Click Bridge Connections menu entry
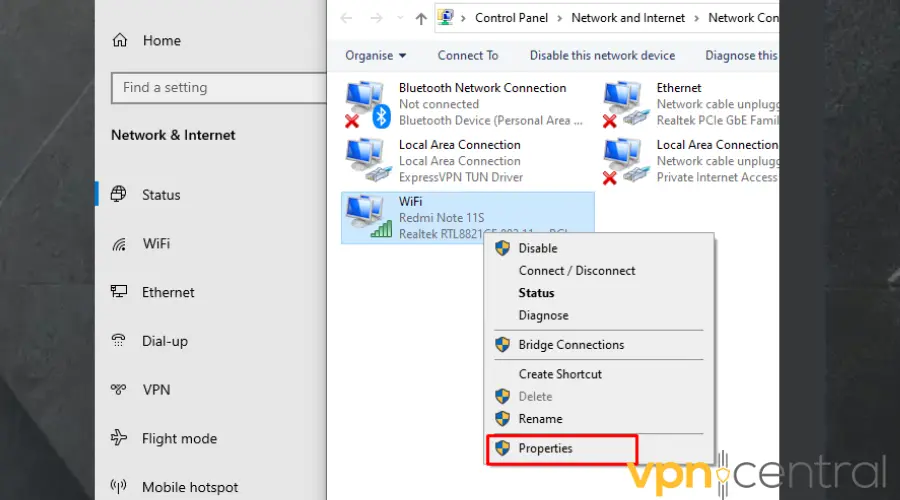 pos(570,345)
